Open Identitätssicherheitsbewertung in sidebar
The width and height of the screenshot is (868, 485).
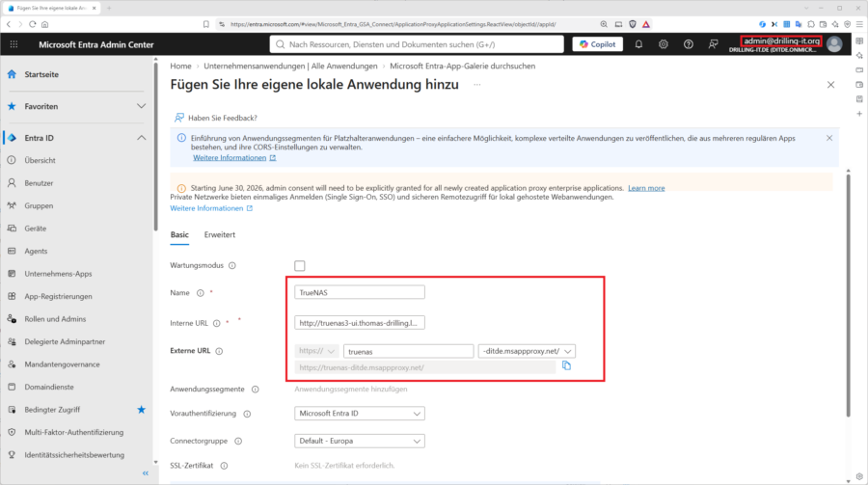point(76,455)
